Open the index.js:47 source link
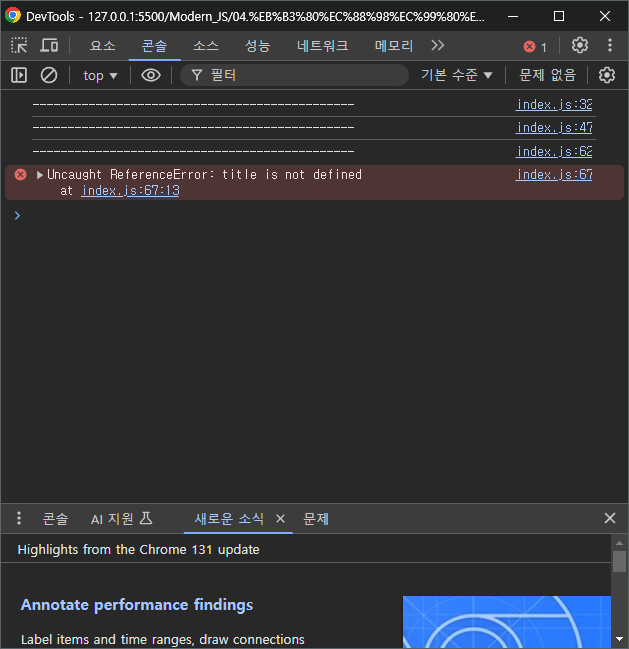629x649 pixels. coord(554,127)
